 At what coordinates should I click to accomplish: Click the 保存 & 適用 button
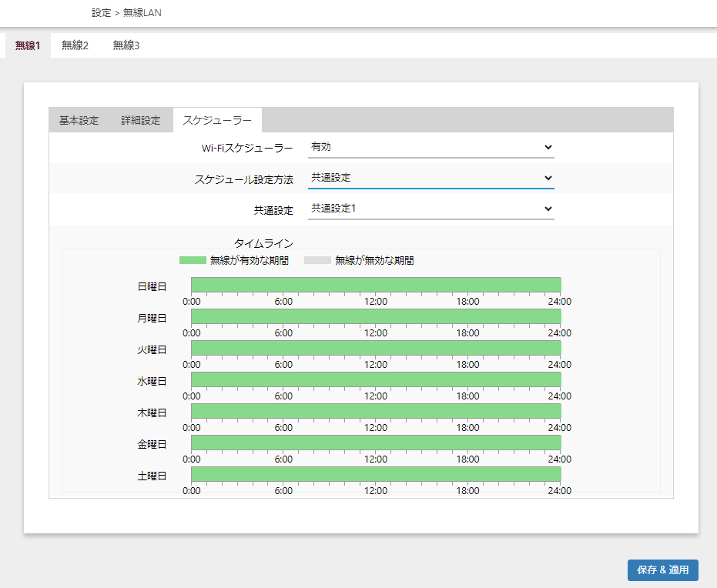click(x=662, y=570)
